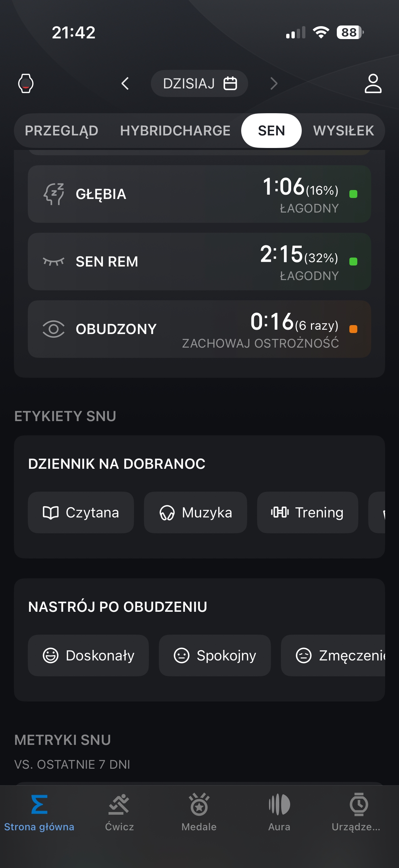The image size is (399, 868).
Task: Open the user profile icon
Action: pyautogui.click(x=373, y=83)
